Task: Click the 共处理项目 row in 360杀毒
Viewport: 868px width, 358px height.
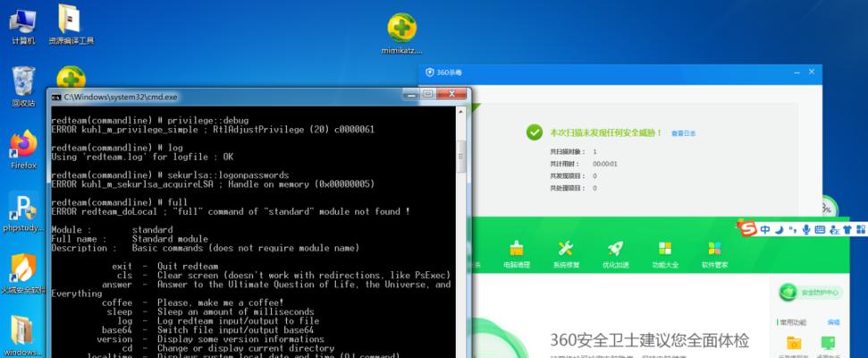Action: (x=573, y=189)
